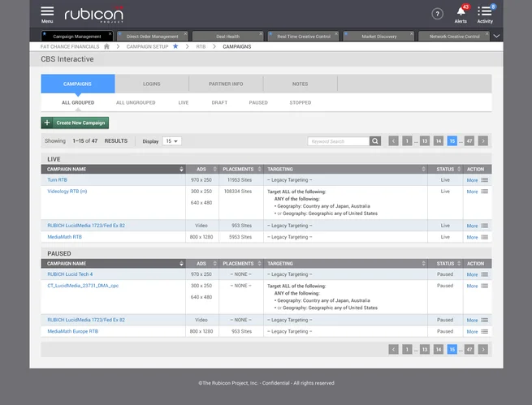
Task: Click the home icon in breadcrumb
Action: point(106,46)
